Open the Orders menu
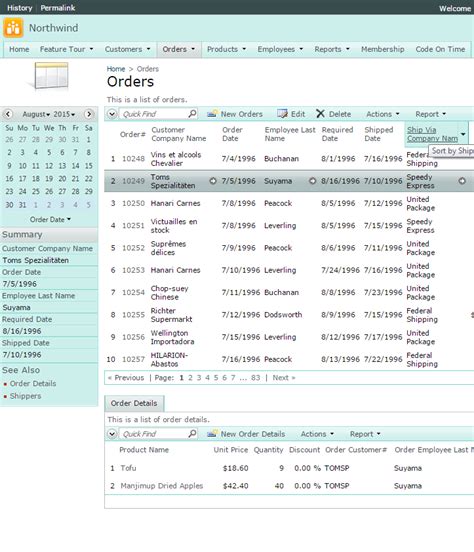 pos(179,49)
